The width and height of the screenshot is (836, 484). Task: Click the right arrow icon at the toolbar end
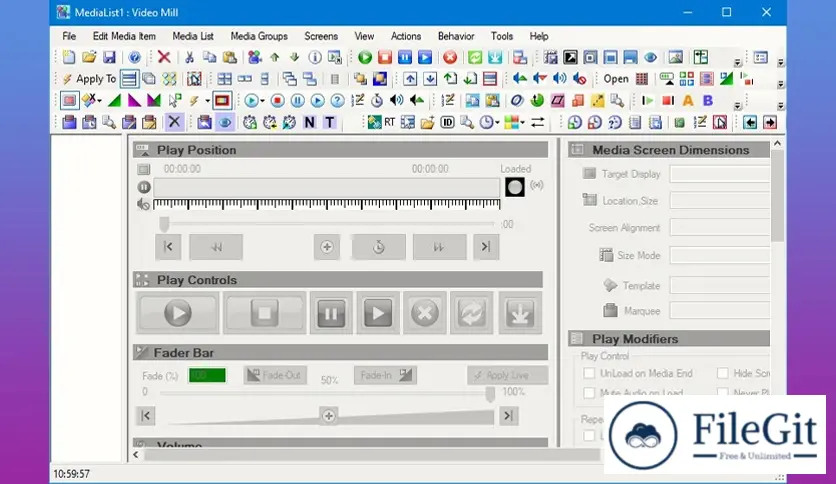tap(770, 122)
